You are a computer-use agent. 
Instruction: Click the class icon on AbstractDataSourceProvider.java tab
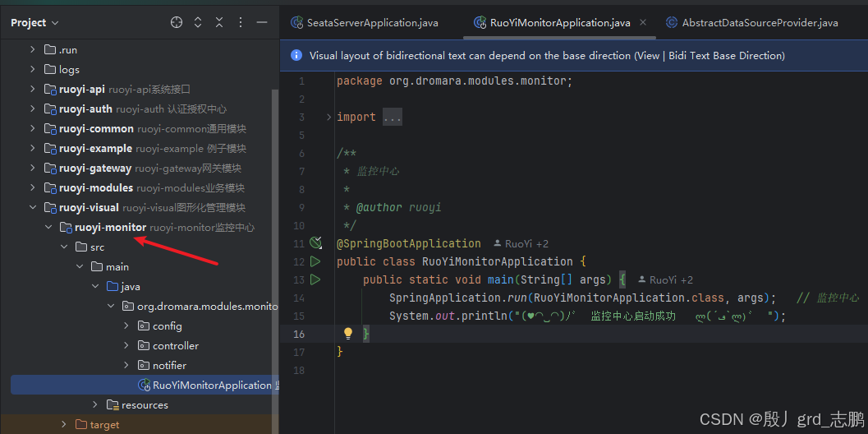(x=672, y=23)
